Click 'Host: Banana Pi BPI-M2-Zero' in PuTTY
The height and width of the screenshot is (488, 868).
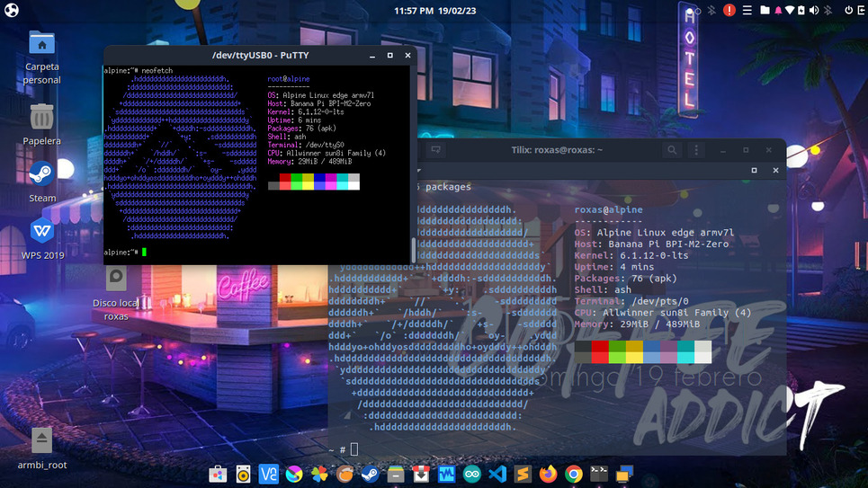(318, 103)
